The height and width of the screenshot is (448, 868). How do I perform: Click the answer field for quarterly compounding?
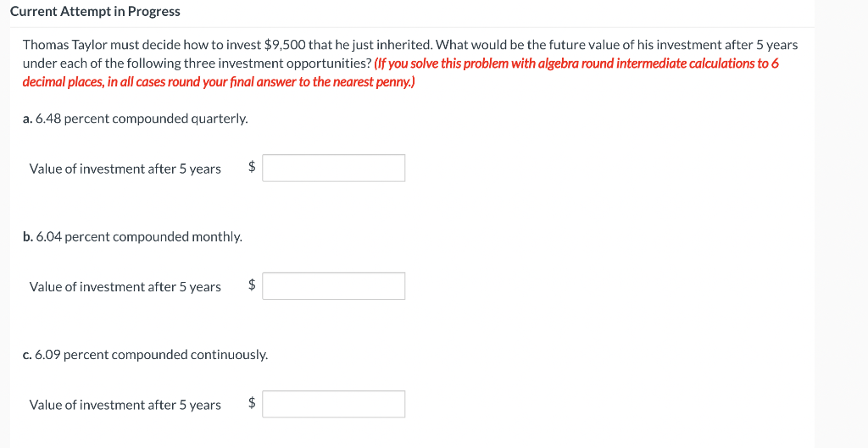click(x=333, y=168)
